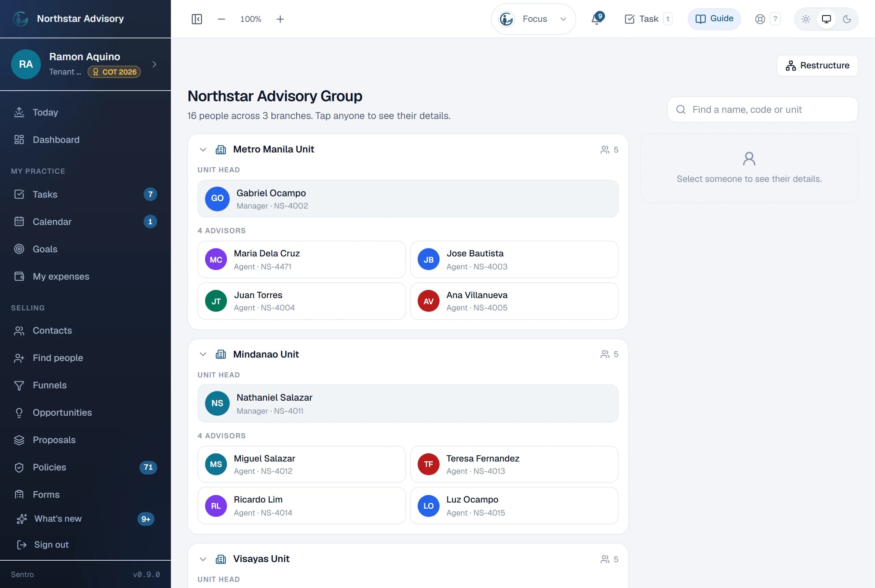Screen dimensions: 875x588
Task: Select system theme monitor icon
Action: pos(826,19)
